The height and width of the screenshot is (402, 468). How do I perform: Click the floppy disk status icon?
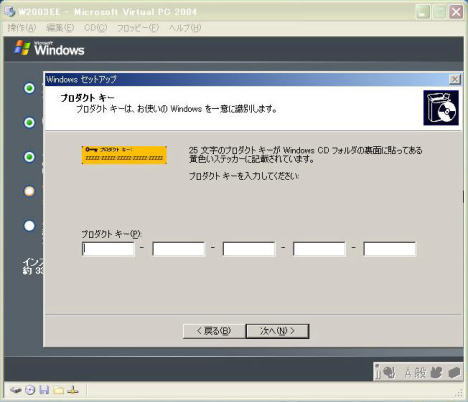coord(44,390)
